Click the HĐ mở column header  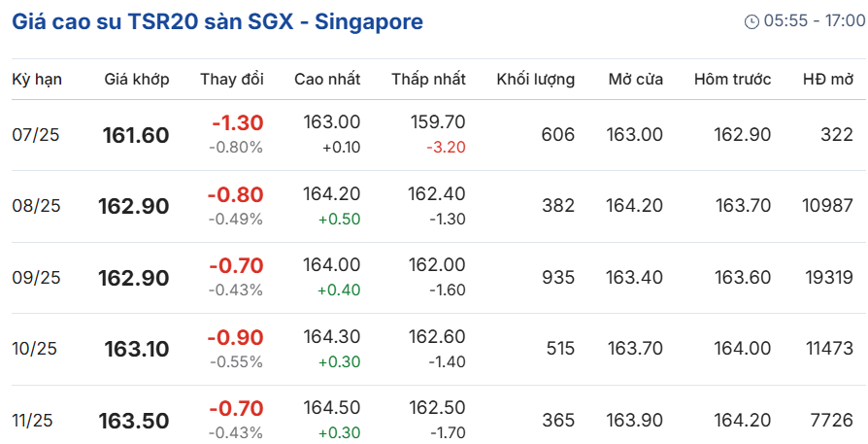click(x=828, y=79)
